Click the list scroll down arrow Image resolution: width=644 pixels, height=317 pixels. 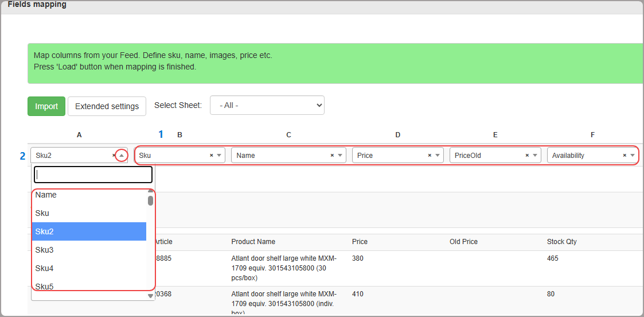(x=151, y=296)
